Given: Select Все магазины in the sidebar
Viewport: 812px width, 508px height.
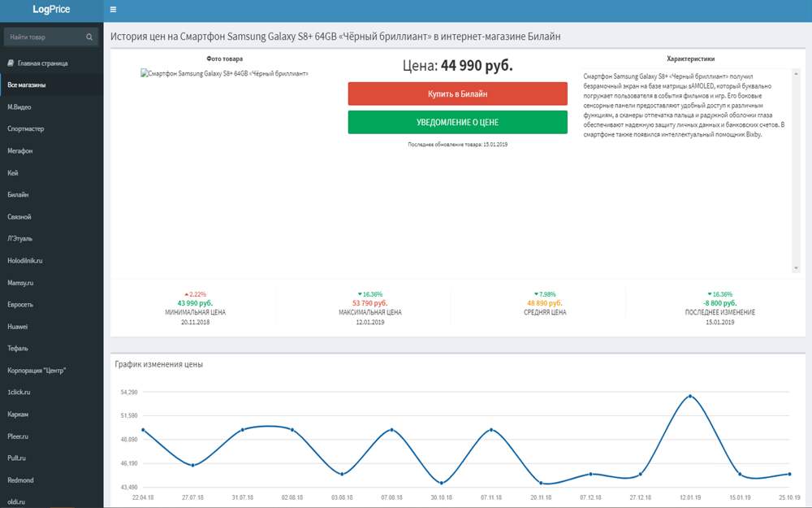Looking at the screenshot, I should pyautogui.click(x=26, y=85).
